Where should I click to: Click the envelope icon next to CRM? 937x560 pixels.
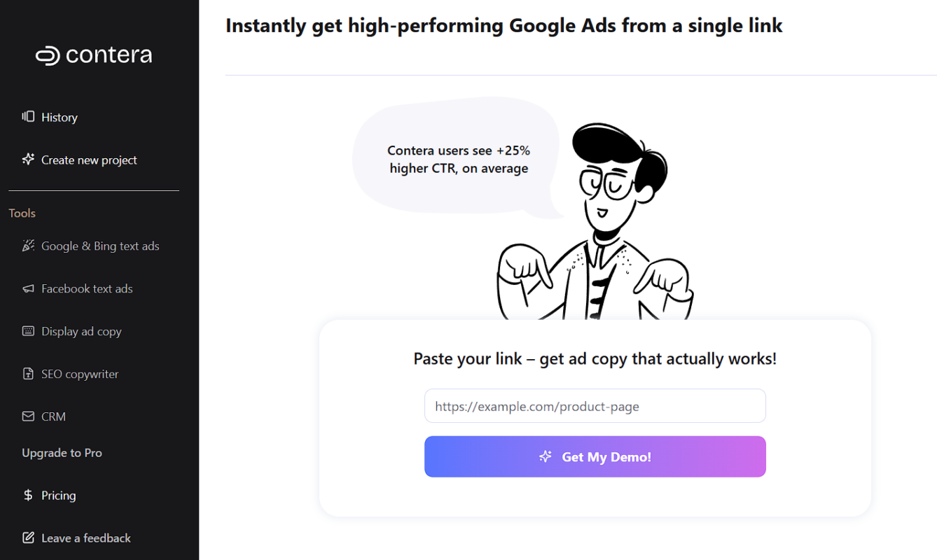[28, 416]
